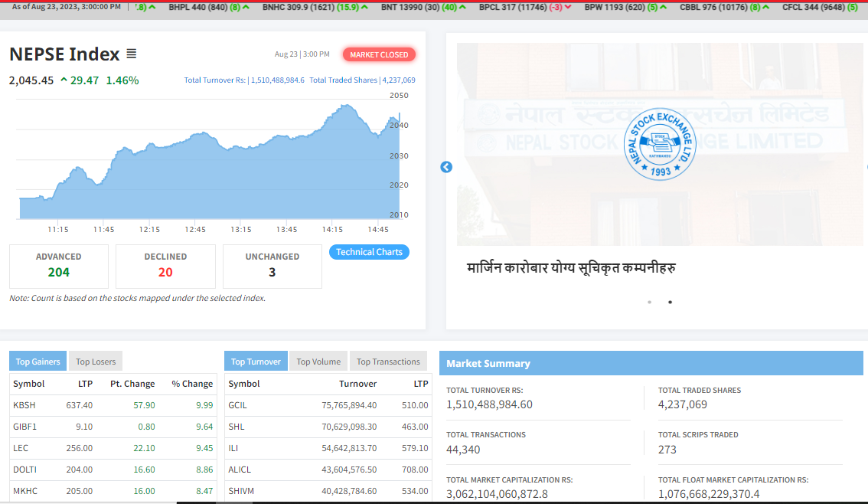The width and height of the screenshot is (868, 504).
Task: Open the SHL symbol in Top Turnover
Action: (x=237, y=427)
